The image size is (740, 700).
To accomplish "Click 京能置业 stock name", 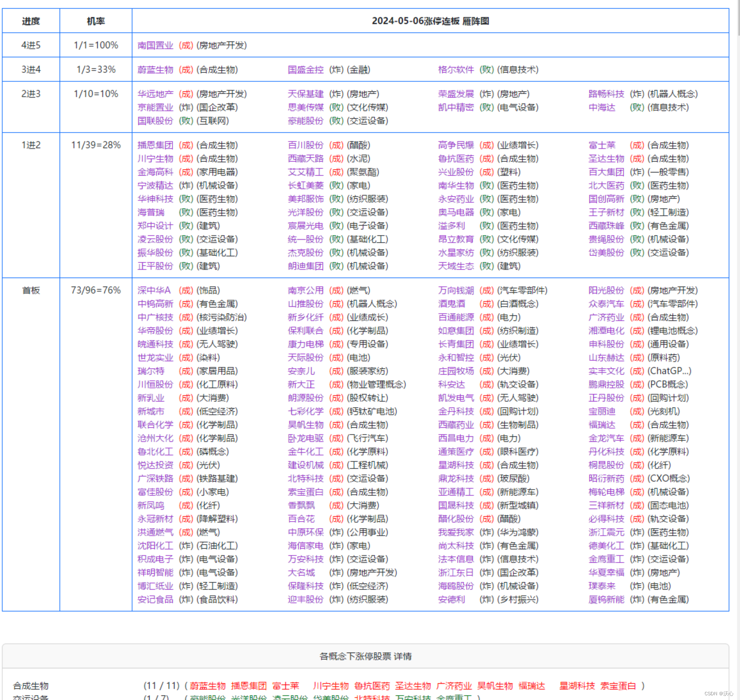I will [155, 107].
